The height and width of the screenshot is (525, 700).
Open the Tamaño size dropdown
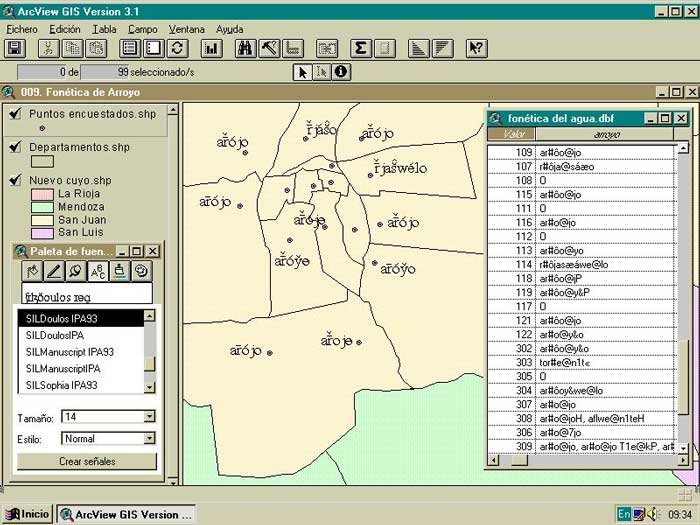click(150, 417)
